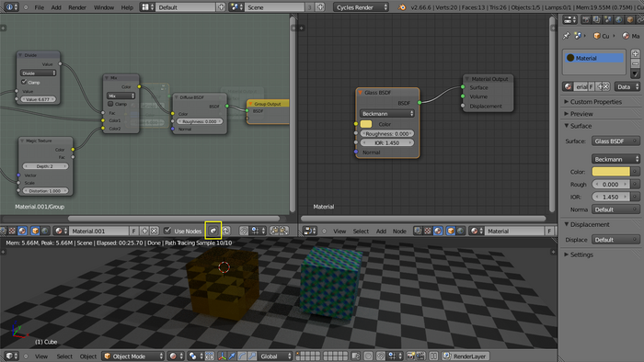Click the yellow Color swatch in Glass BSDF node
This screenshot has height=362, width=644.
pyautogui.click(x=366, y=124)
